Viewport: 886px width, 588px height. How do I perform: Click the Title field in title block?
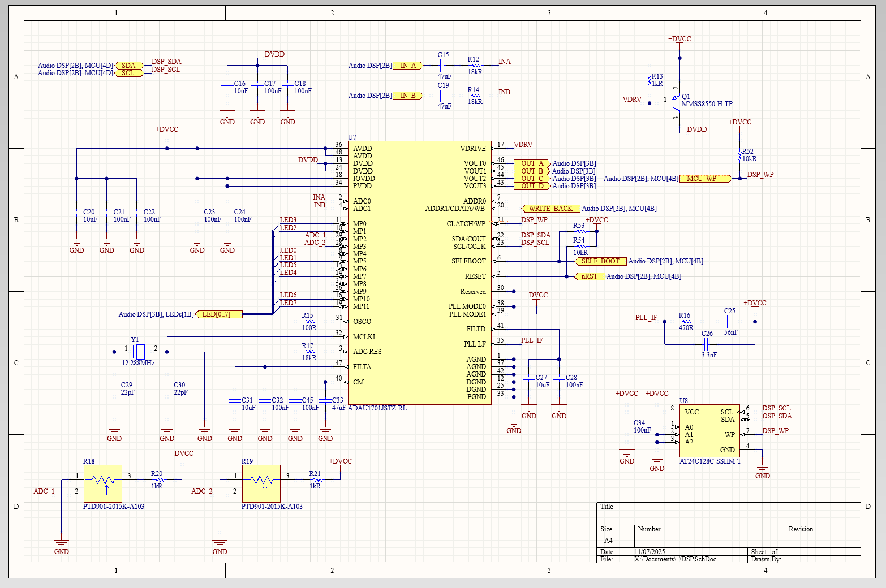click(x=729, y=513)
